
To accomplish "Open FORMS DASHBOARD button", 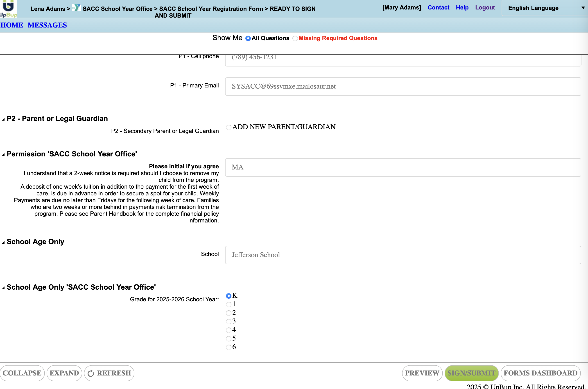I will 541,373.
